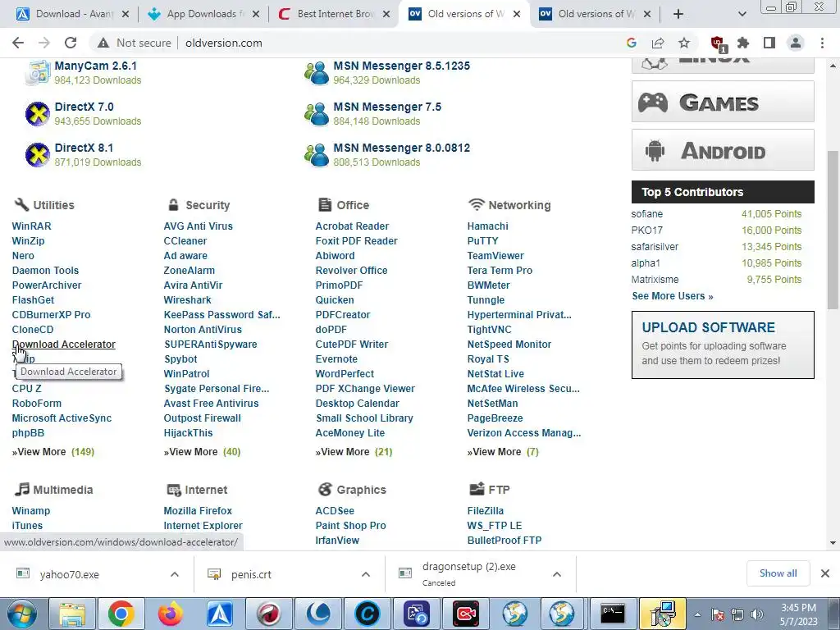This screenshot has width=840, height=630.
Task: Open the command prompt taskbar icon
Action: click(x=612, y=614)
